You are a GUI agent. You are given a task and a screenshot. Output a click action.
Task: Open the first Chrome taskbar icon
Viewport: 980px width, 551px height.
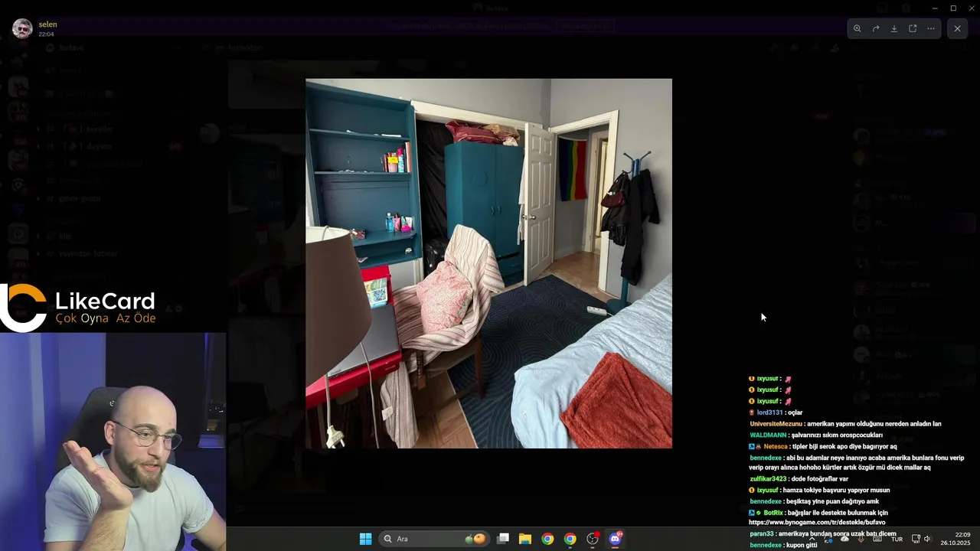547,539
